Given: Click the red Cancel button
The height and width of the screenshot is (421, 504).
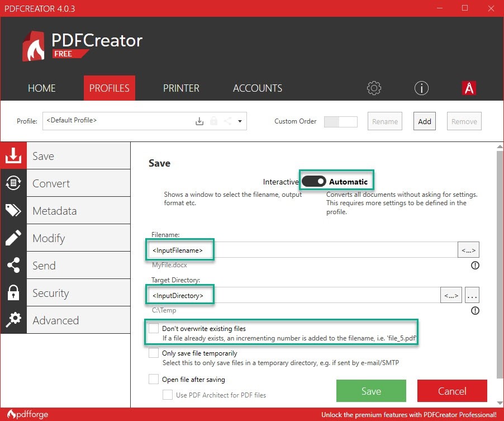Looking at the screenshot, I should [452, 391].
